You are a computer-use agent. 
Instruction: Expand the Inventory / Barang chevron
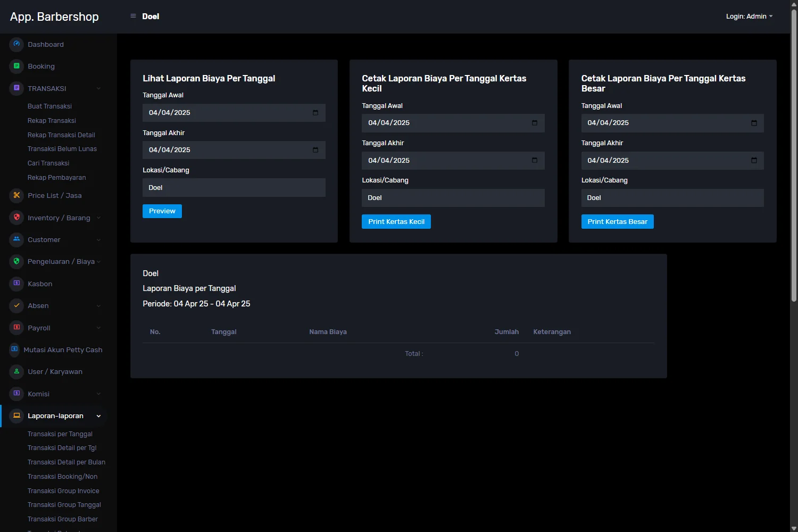click(98, 218)
